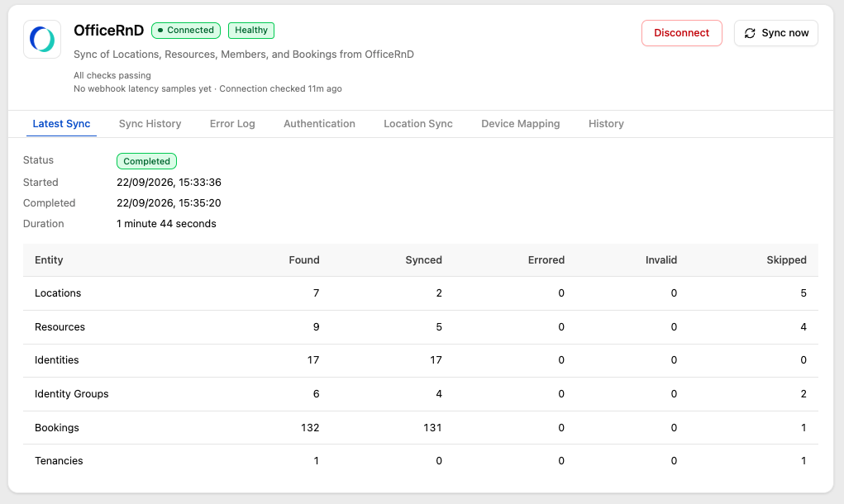Click Resources Found value 9
844x504 pixels.
tap(316, 327)
